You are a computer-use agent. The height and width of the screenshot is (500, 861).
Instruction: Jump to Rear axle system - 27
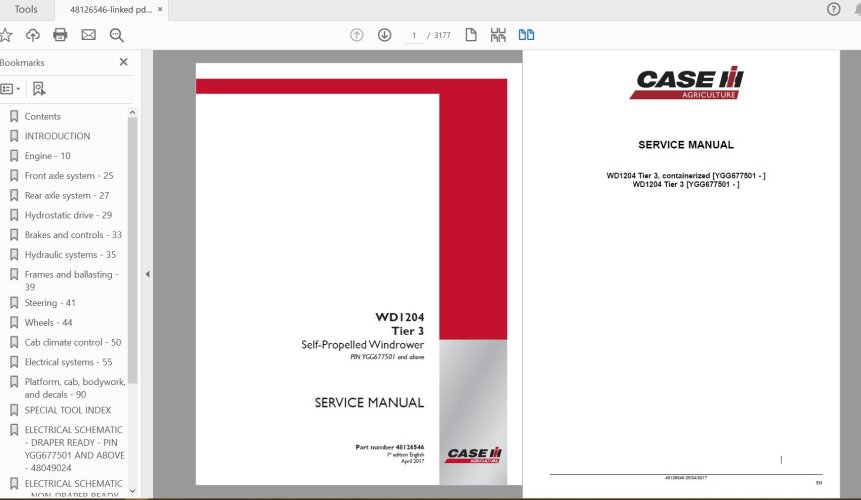[x=66, y=195]
